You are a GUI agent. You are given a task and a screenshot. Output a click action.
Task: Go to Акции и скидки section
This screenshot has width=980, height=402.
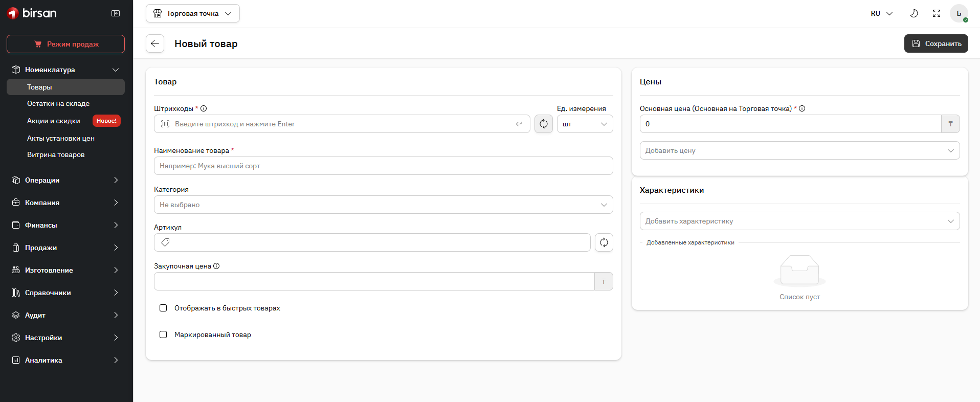click(54, 121)
